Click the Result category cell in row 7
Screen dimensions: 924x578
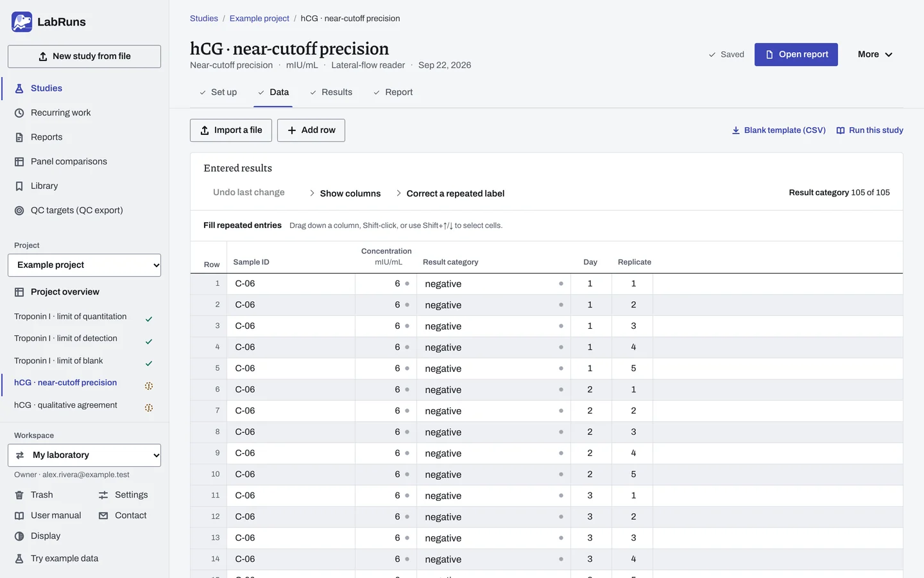click(493, 411)
